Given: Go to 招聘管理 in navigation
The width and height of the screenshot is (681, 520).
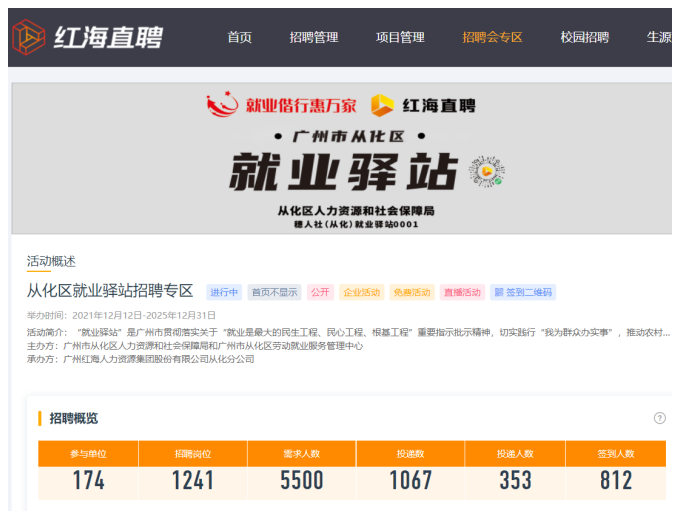Looking at the screenshot, I should pyautogui.click(x=314, y=38).
